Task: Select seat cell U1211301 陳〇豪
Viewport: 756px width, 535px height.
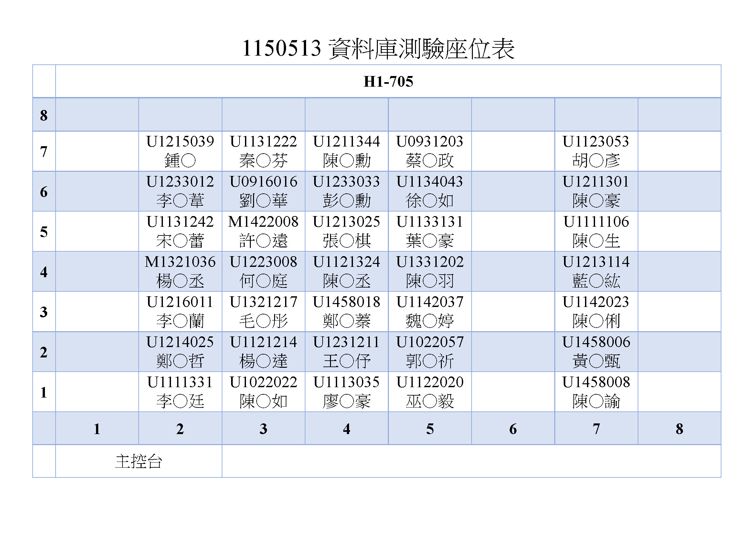Action: click(596, 191)
